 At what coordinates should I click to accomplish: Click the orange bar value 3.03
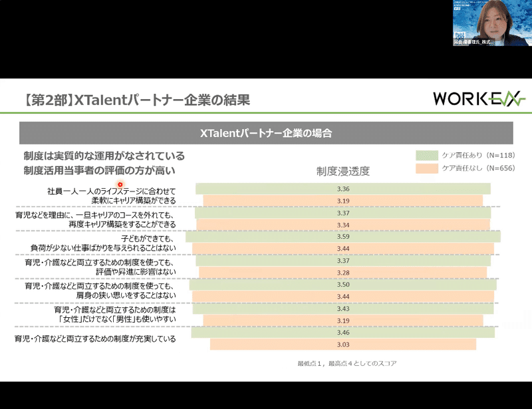click(x=343, y=344)
